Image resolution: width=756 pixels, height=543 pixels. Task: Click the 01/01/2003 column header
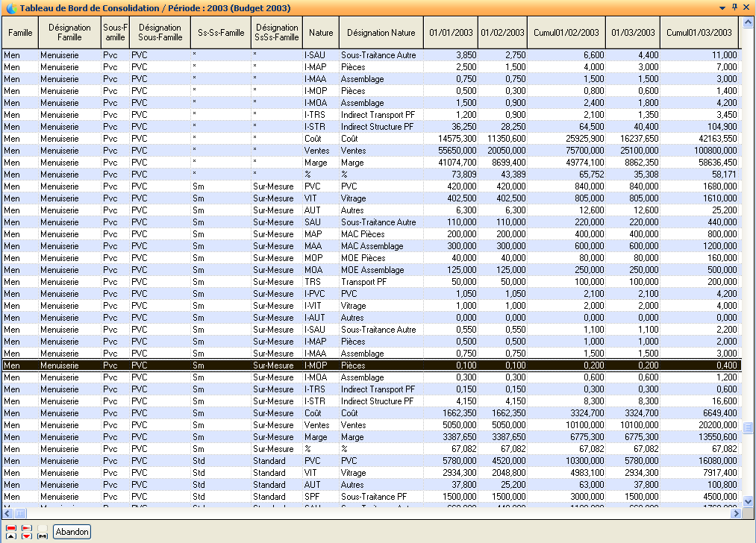point(451,33)
